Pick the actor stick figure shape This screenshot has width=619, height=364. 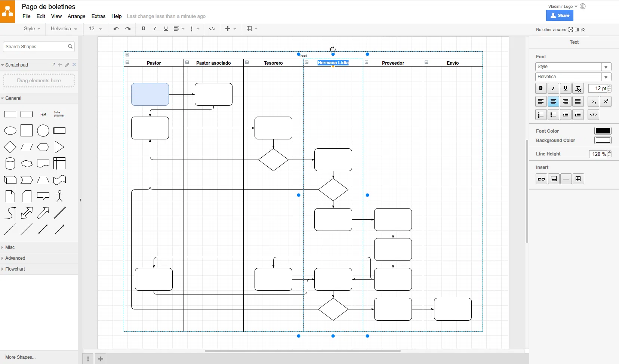pos(59,196)
